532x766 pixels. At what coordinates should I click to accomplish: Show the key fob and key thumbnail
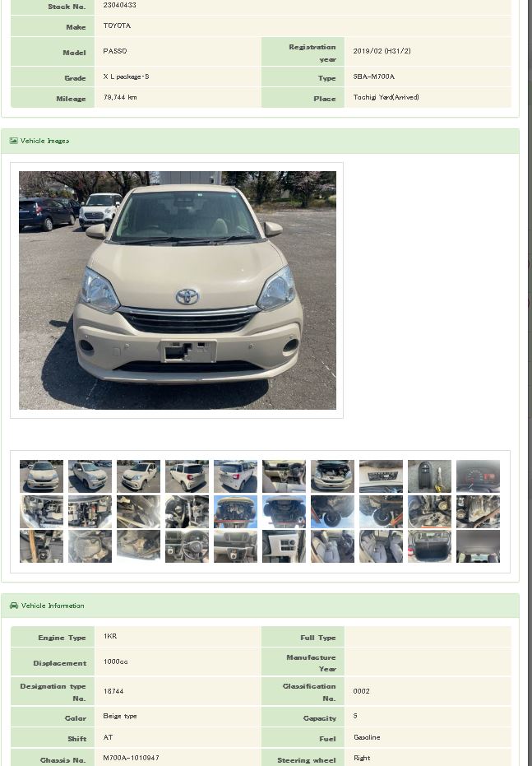[x=429, y=476]
